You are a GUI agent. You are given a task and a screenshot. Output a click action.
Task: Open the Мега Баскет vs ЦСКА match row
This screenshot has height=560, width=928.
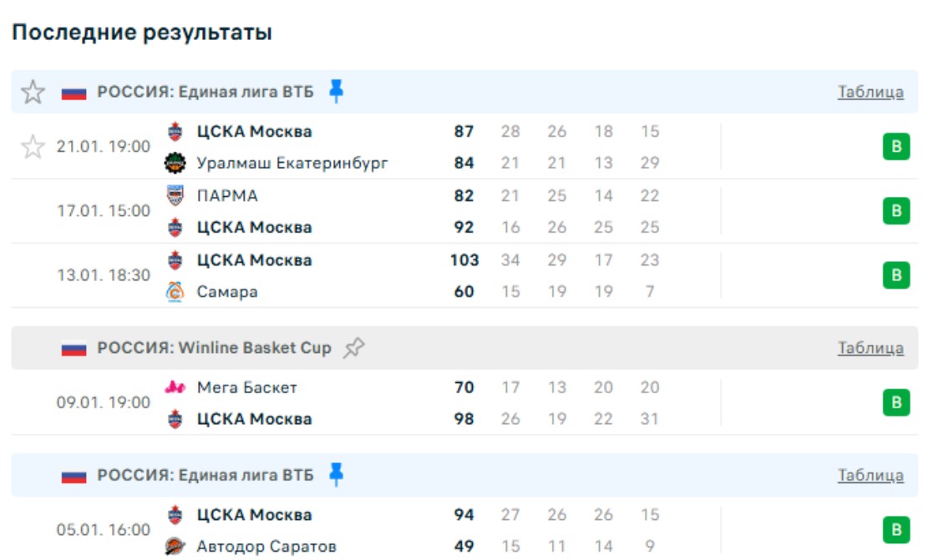click(376, 403)
